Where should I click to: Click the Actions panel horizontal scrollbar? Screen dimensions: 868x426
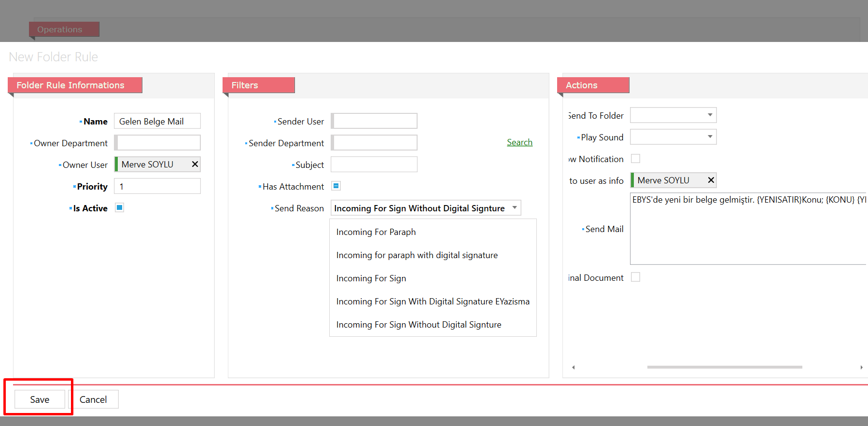(724, 367)
